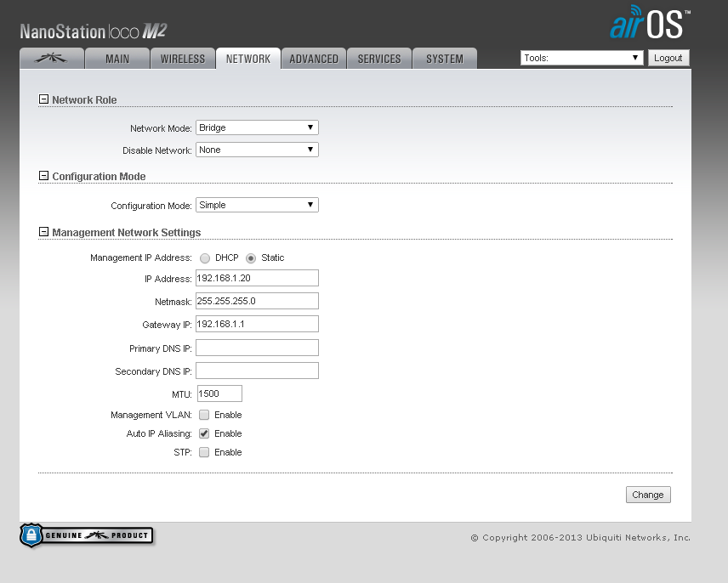Open the Disable Network dropdown

[257, 150]
